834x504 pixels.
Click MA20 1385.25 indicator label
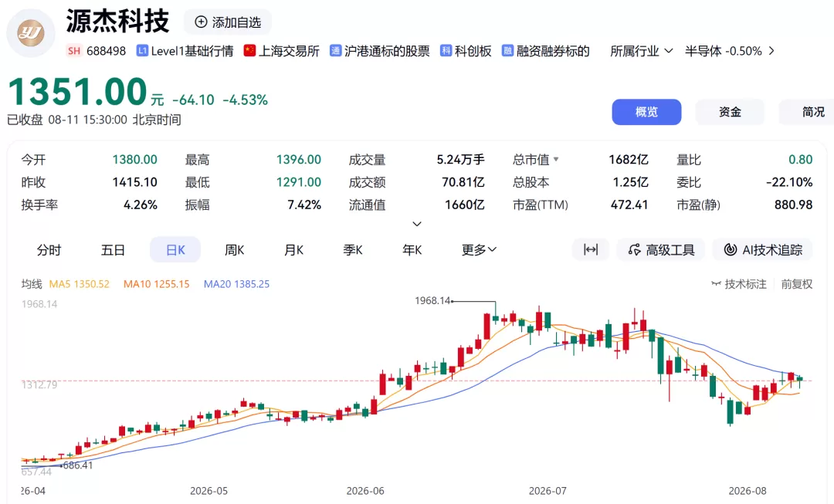(237, 284)
